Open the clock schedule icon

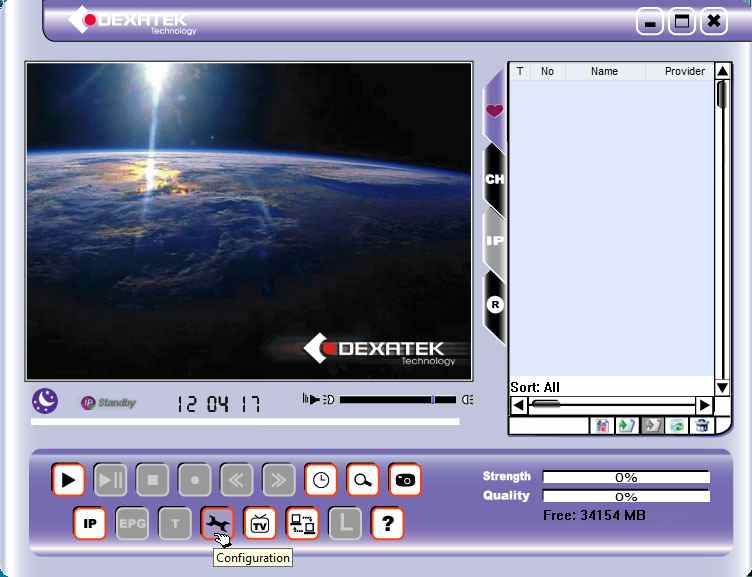[321, 479]
